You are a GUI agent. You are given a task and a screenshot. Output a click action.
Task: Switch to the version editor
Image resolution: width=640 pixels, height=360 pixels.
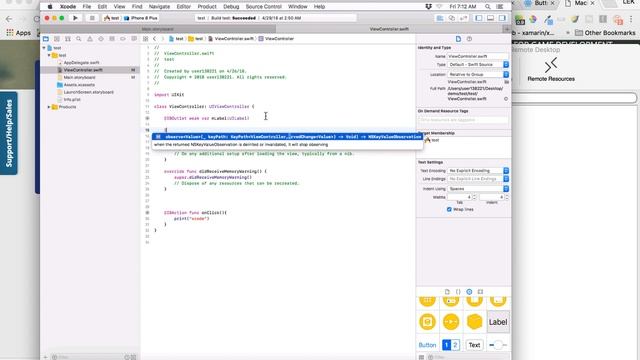click(x=464, y=18)
